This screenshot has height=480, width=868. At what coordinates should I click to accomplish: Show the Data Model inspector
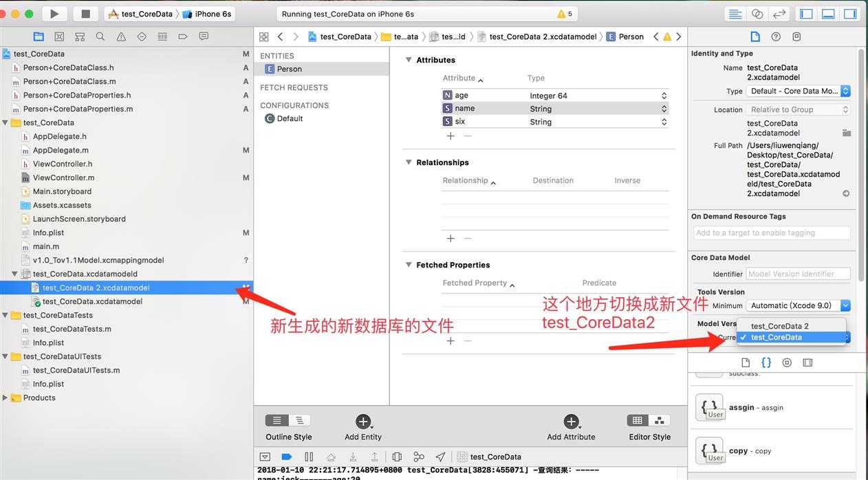click(x=796, y=36)
